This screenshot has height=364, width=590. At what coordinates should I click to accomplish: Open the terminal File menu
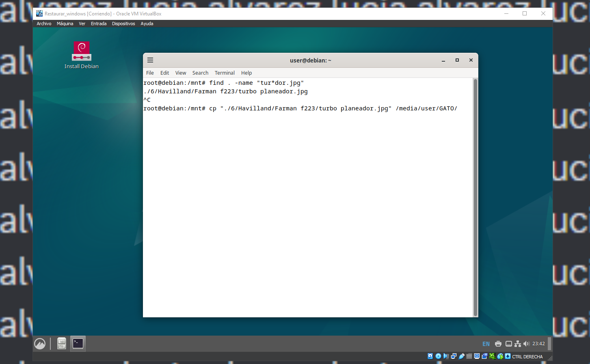[x=150, y=73]
